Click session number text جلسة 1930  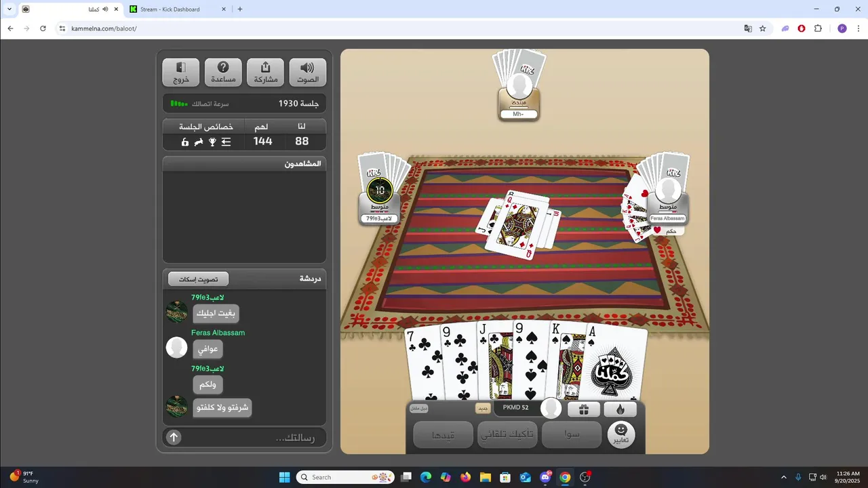pos(298,104)
